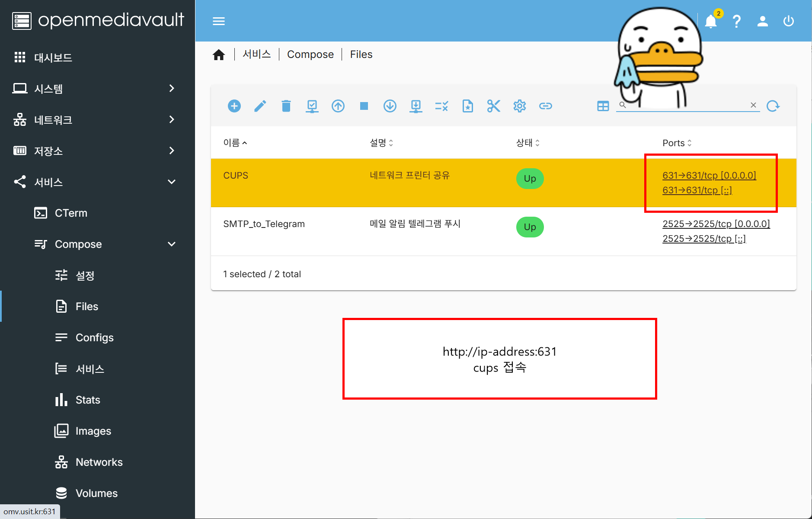This screenshot has width=812, height=519.
Task: Open Compose 서비스 sub-item
Action: coord(97,368)
